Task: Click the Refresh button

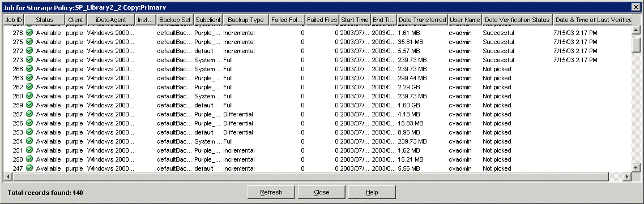Action: coord(271,192)
